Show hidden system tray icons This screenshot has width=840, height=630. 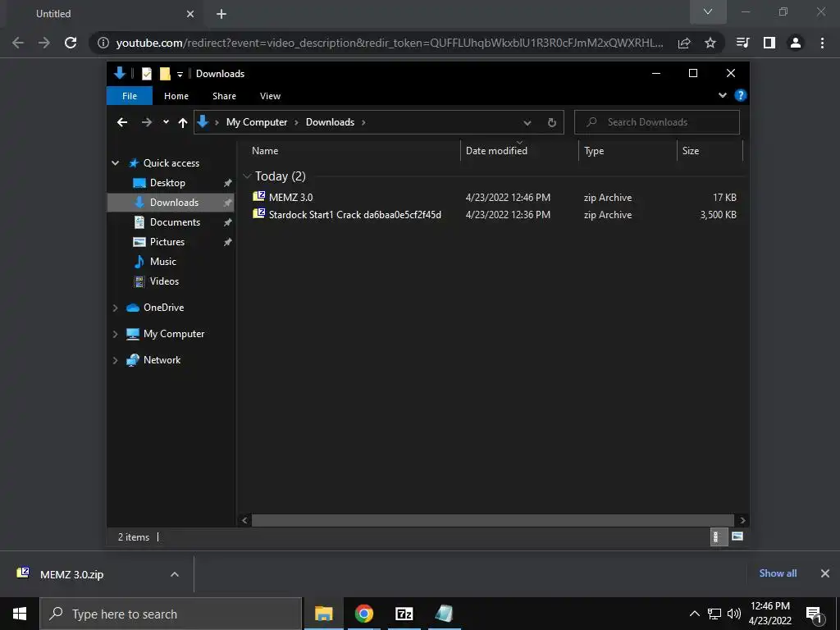click(x=694, y=614)
